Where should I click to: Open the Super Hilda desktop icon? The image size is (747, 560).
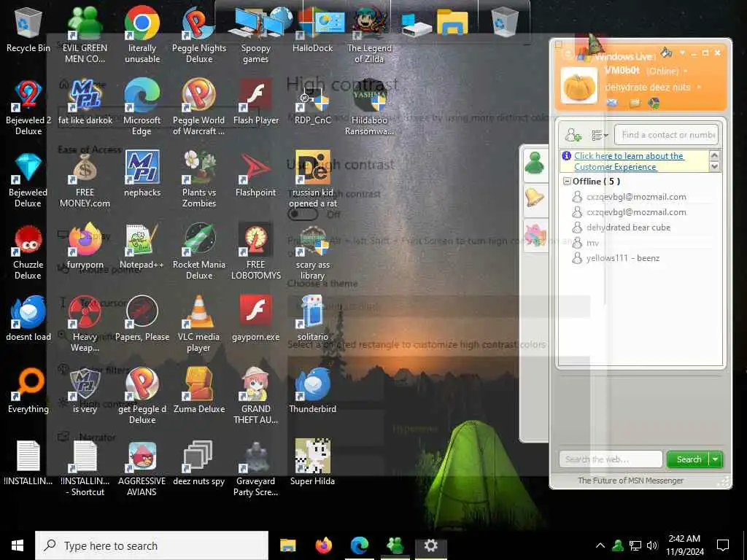point(312,462)
